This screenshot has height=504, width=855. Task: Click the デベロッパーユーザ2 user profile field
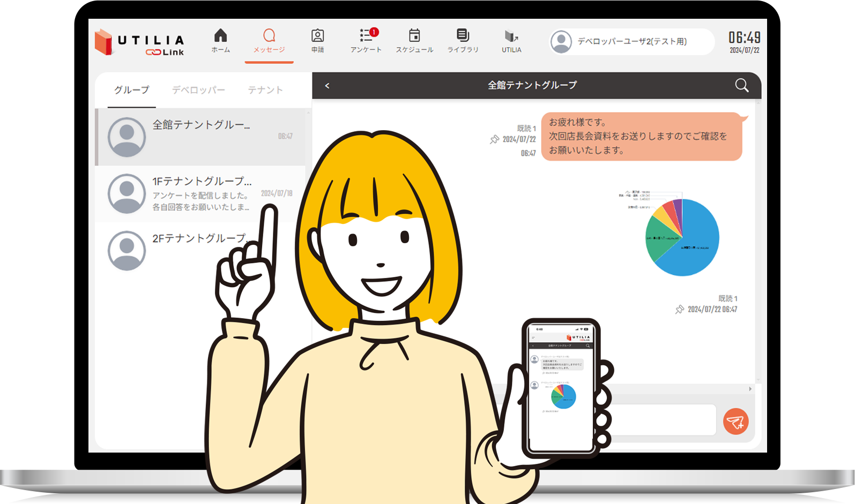pos(631,42)
